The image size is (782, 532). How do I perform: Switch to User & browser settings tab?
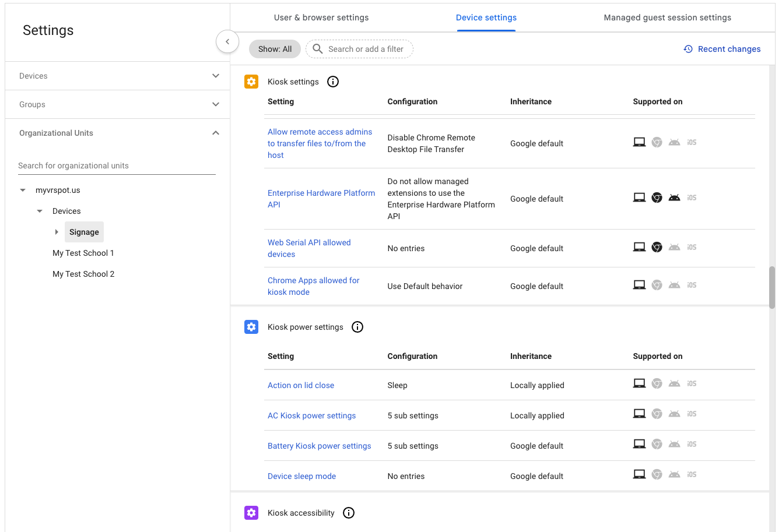[x=321, y=17]
